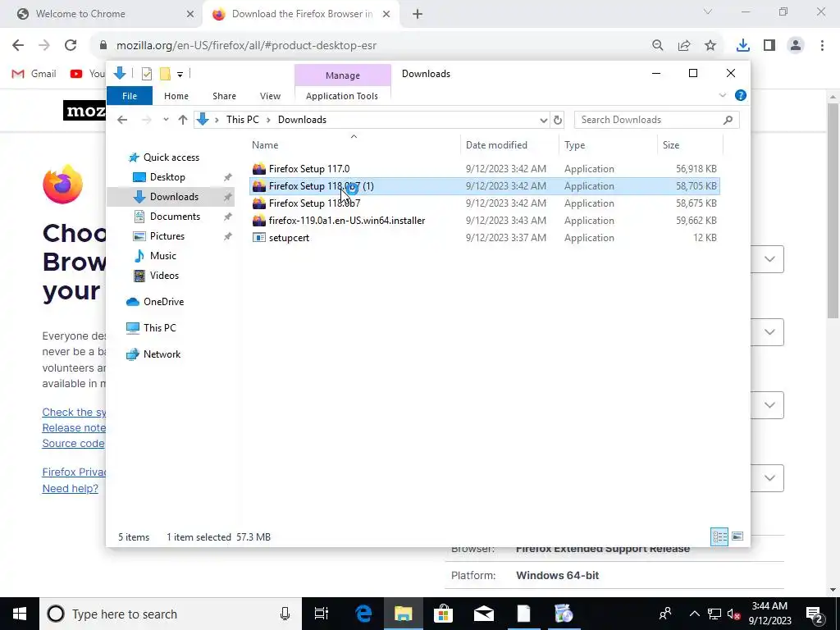Launch Microsoft Edge from the taskbar
The image size is (840, 630).
click(363, 614)
